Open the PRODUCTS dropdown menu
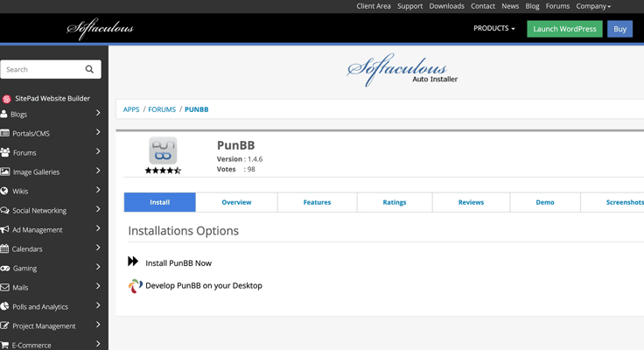 click(494, 28)
